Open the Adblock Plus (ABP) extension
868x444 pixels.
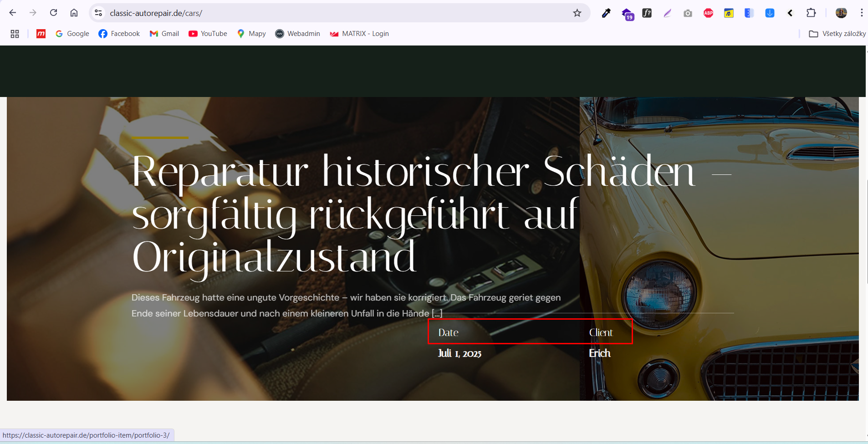[708, 13]
